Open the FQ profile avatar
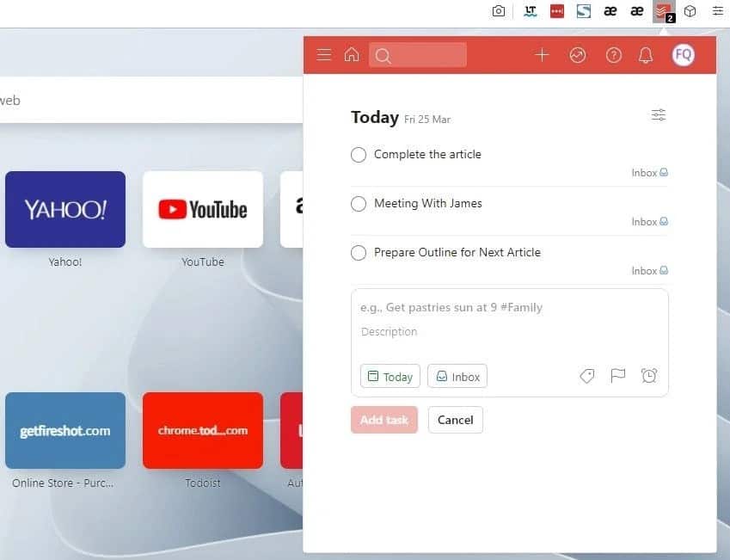 [x=683, y=55]
